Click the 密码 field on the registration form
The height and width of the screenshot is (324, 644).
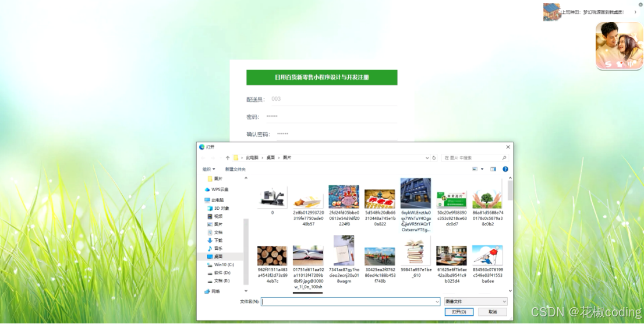pyautogui.click(x=331, y=117)
